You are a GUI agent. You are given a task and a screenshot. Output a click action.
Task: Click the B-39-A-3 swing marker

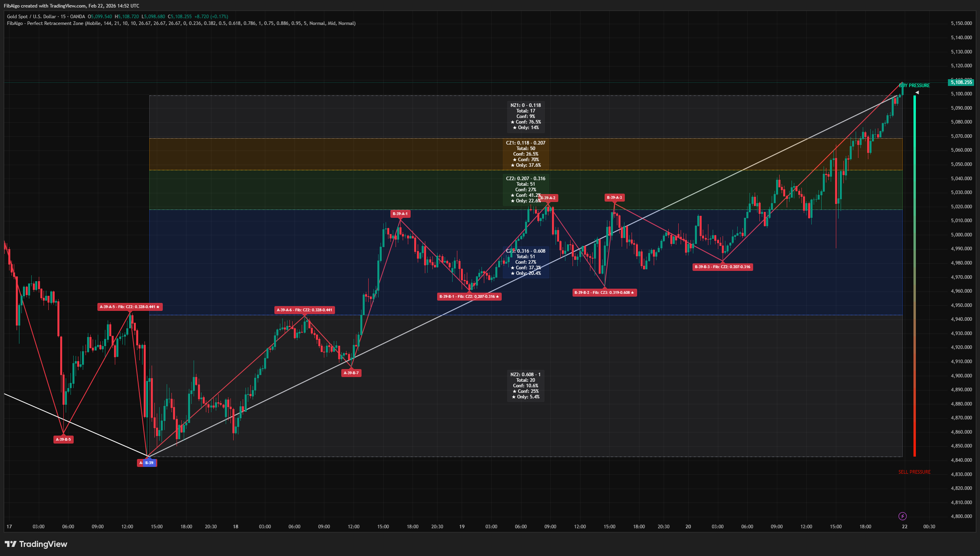click(614, 197)
